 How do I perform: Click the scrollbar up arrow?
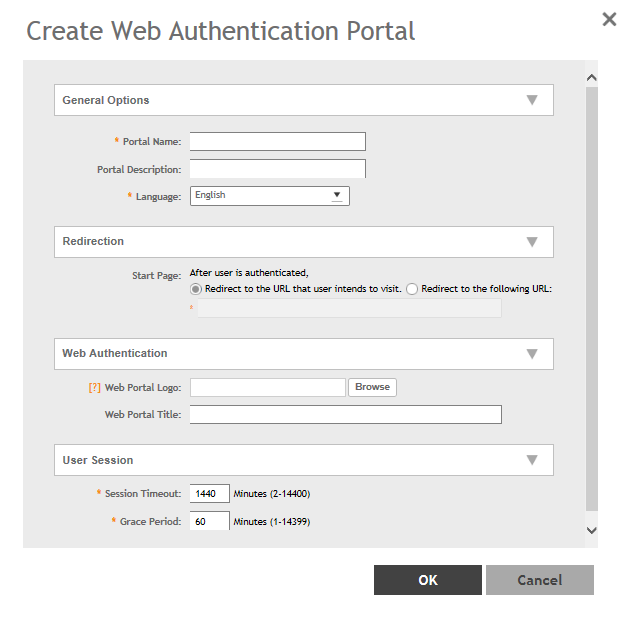click(591, 77)
